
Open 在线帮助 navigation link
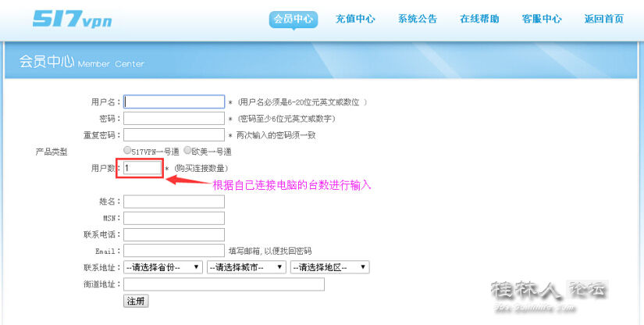pyautogui.click(x=480, y=20)
